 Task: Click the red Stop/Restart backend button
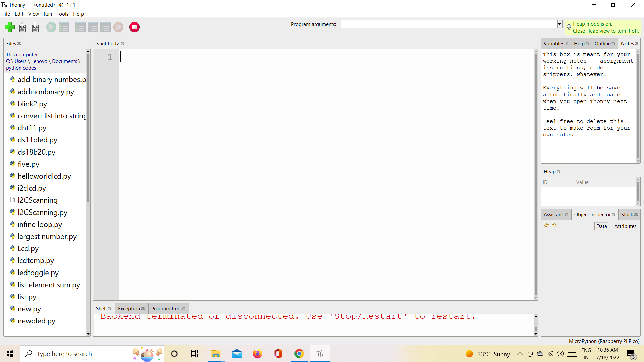pos(135,27)
